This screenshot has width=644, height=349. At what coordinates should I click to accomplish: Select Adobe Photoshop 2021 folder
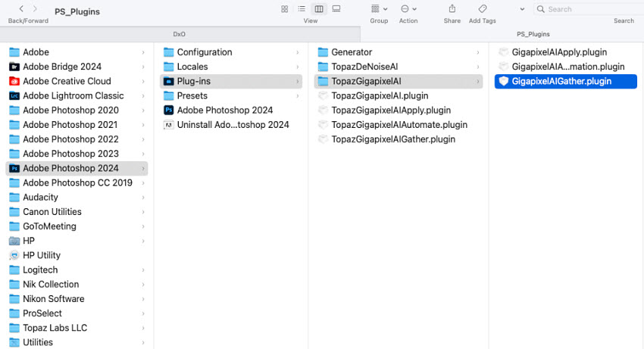pyautogui.click(x=77, y=125)
